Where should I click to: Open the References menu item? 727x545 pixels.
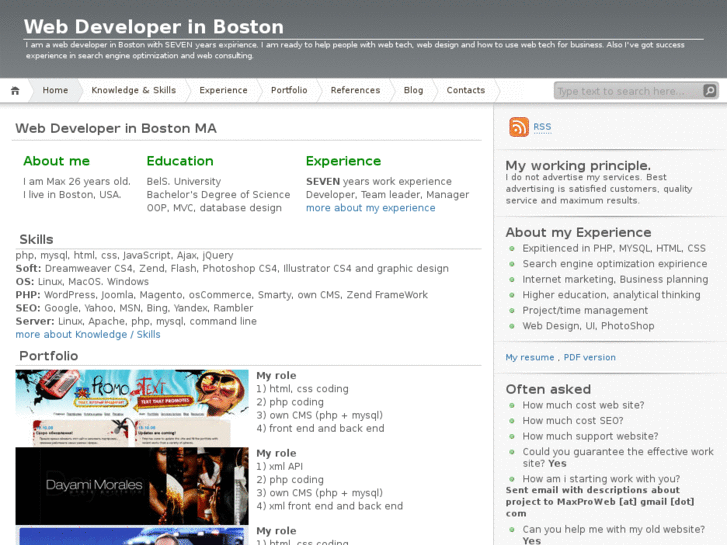click(x=355, y=90)
